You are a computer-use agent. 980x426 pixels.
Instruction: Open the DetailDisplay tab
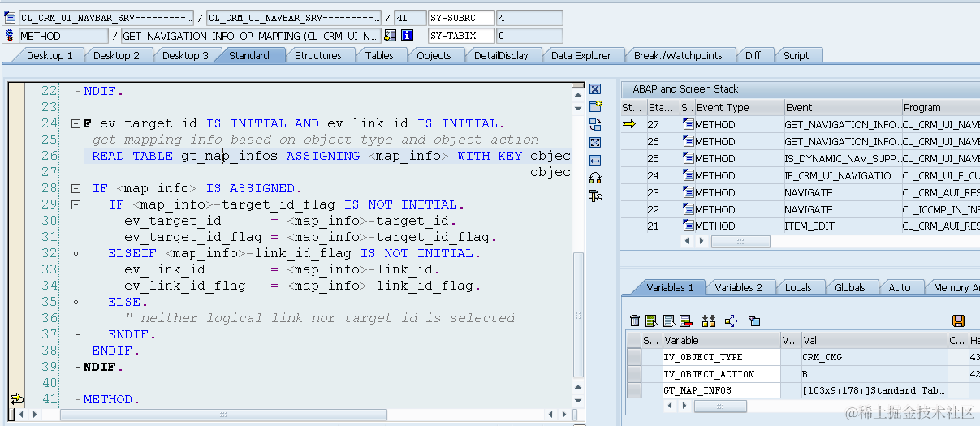pyautogui.click(x=501, y=55)
